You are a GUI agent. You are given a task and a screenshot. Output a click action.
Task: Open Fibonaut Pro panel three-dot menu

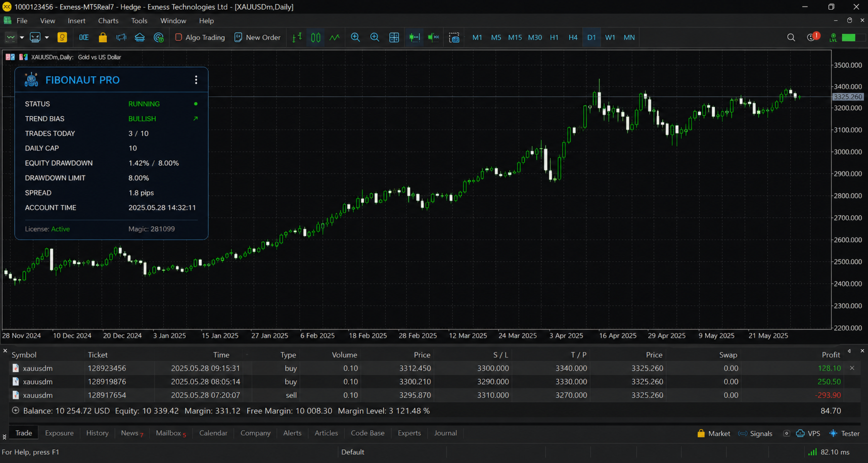click(196, 80)
